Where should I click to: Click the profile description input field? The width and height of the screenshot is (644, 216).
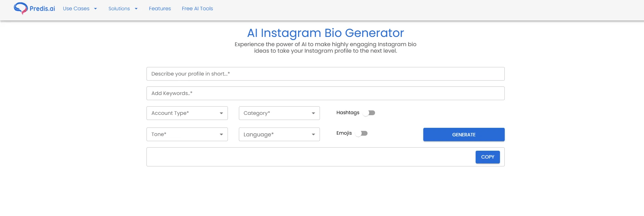point(325,73)
